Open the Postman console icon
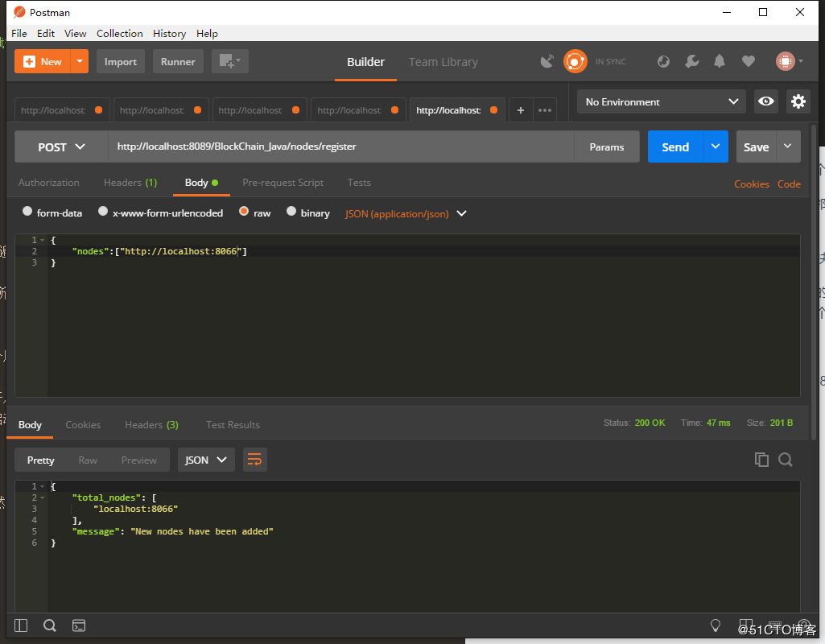Image resolution: width=825 pixels, height=644 pixels. pos(79,625)
